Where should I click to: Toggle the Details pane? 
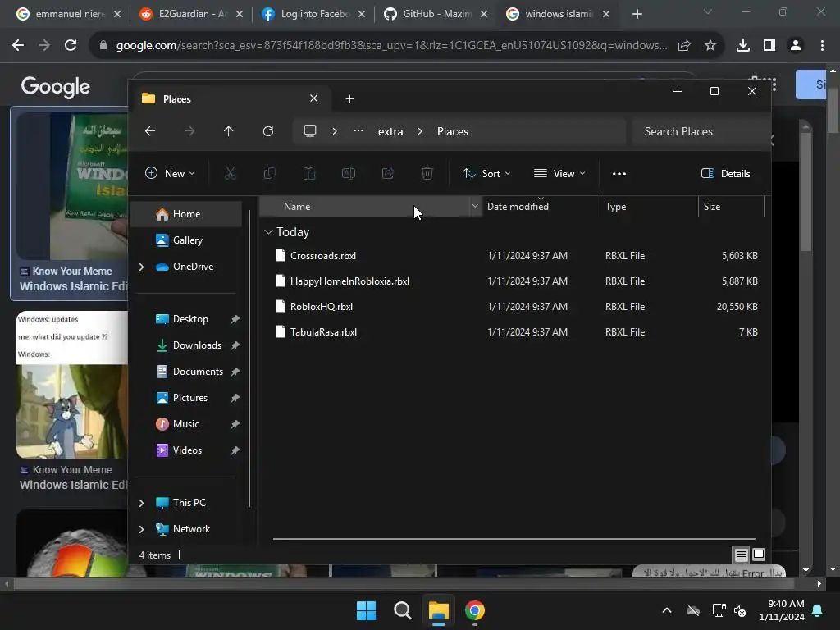726,174
